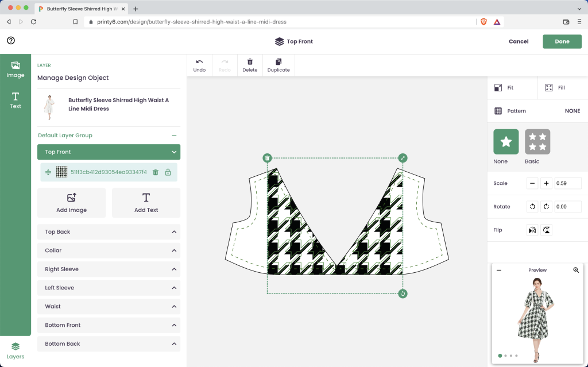Click the Undo icon in toolbar
This screenshot has height=367, width=588.
[199, 62]
